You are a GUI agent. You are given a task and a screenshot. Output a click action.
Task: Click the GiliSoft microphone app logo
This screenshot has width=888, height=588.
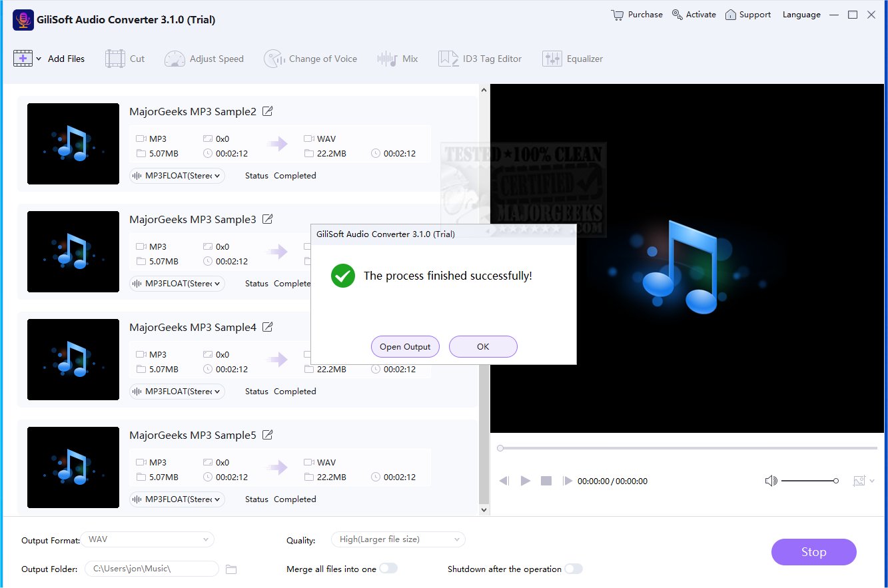tap(23, 20)
